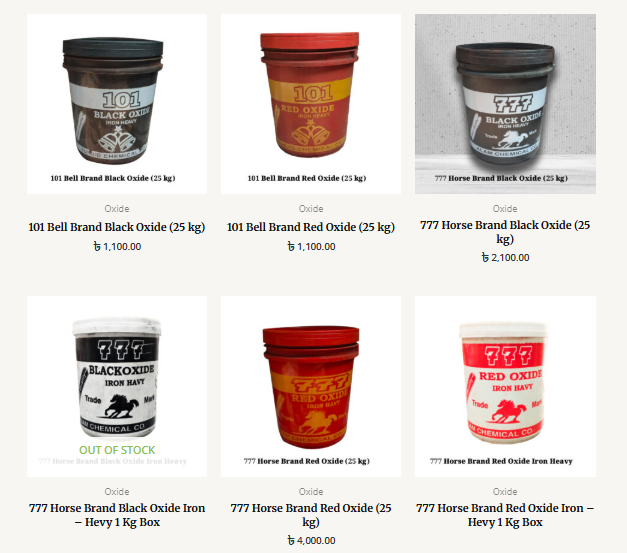627x553 pixels.
Task: Click the title 777 Horse Brand Red Oxide Iron – Hevy 1 Kg Box
Action: coord(505,515)
